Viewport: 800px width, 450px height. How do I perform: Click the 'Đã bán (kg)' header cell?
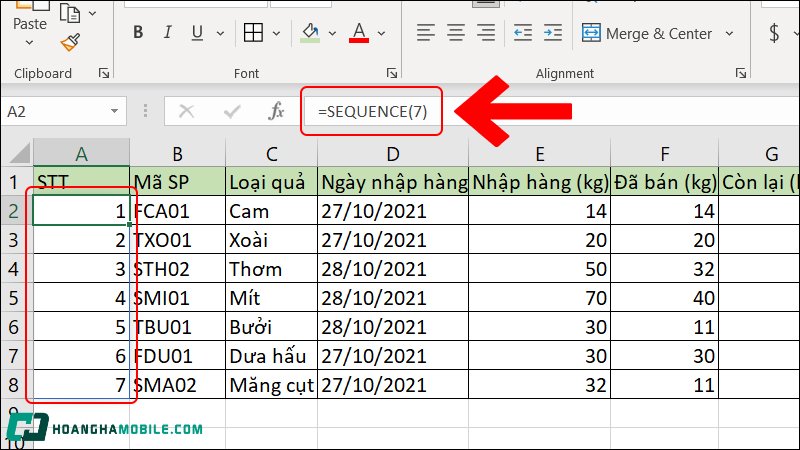pos(664,182)
